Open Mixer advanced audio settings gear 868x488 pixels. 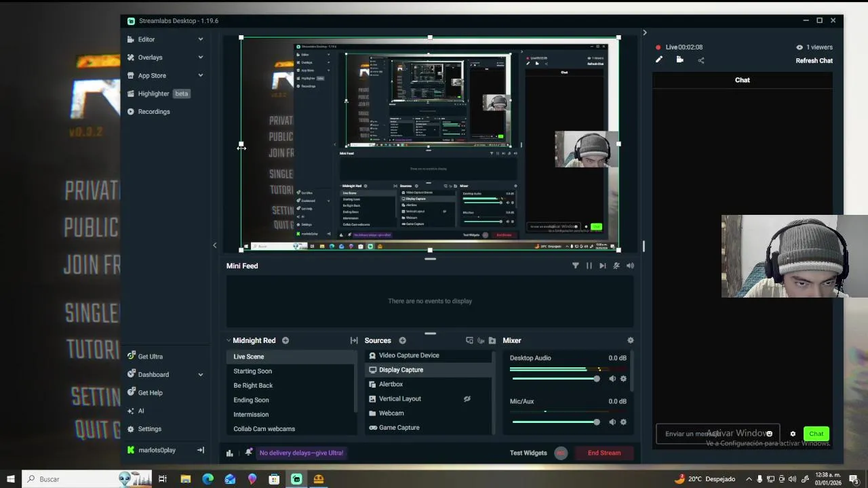pos(631,340)
